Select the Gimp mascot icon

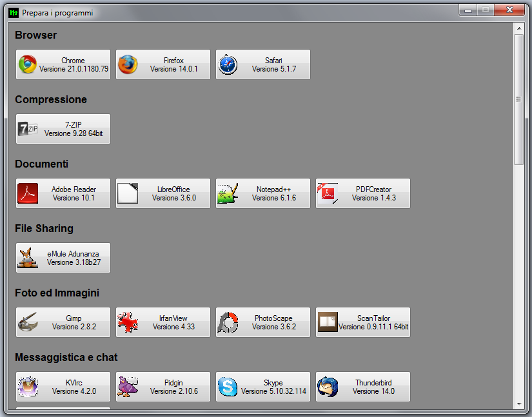click(x=28, y=322)
